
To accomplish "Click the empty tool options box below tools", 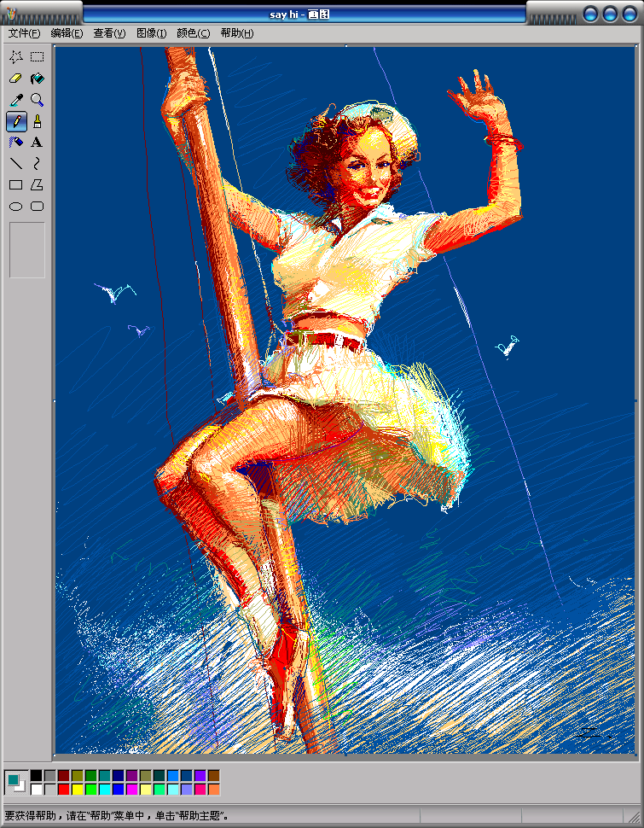I will pos(27,250).
